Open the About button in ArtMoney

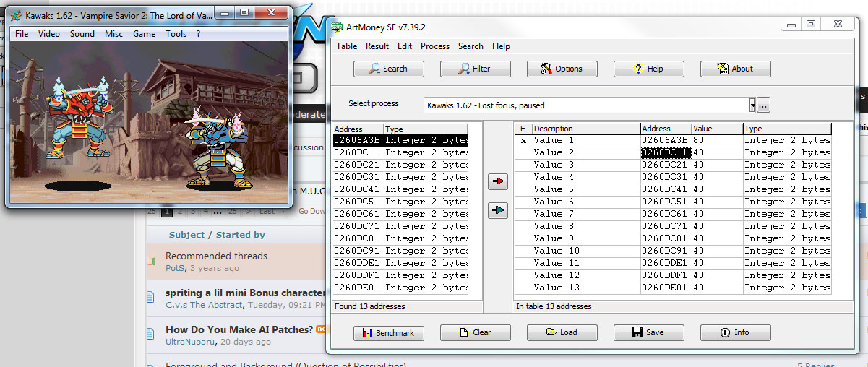[x=736, y=69]
